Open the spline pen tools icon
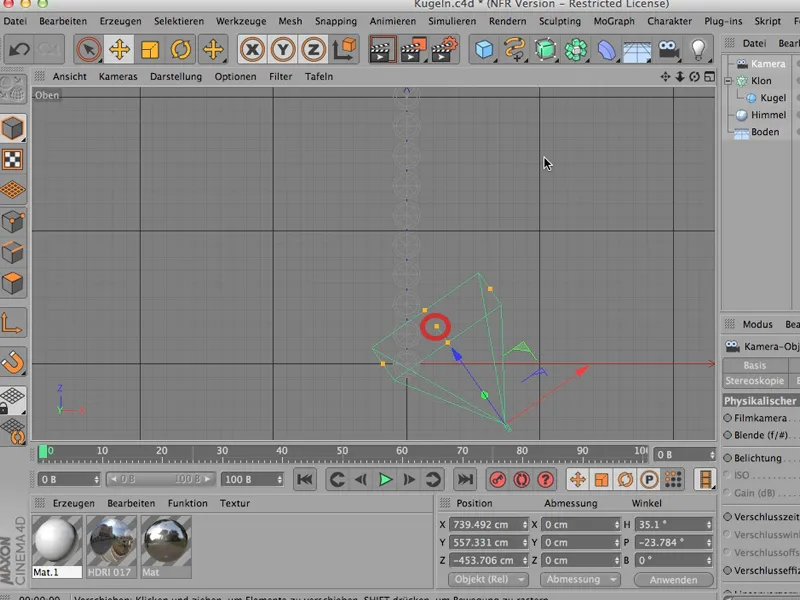The image size is (800, 600). (514, 49)
